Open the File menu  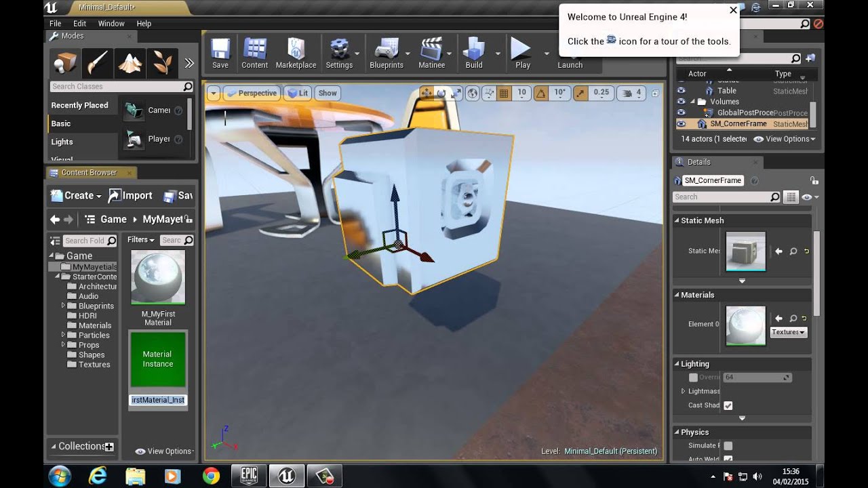pos(56,23)
